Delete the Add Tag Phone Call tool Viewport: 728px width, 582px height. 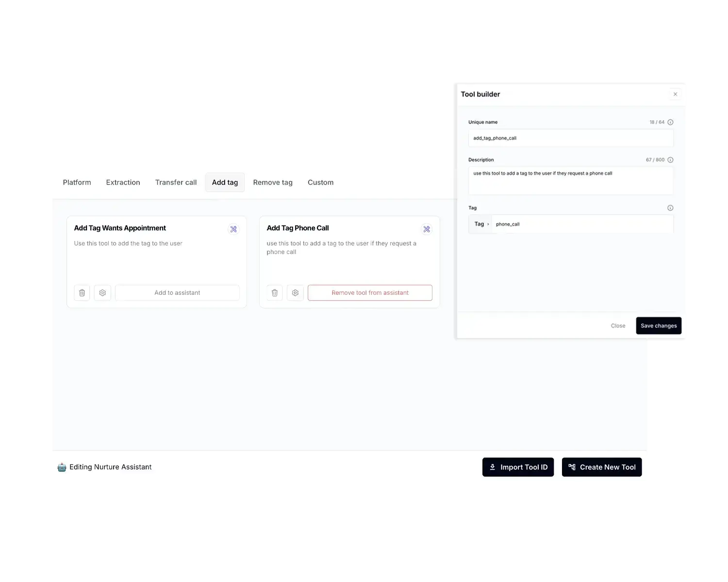(x=275, y=293)
